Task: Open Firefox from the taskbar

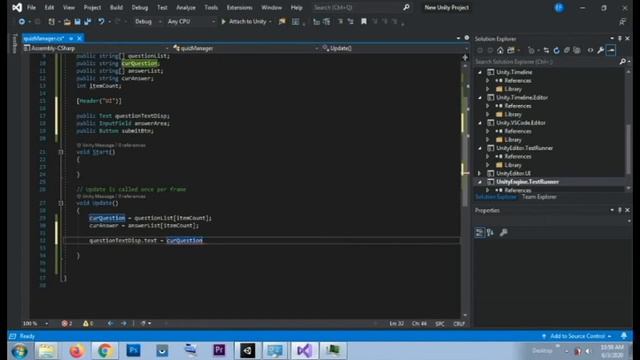Action: [x=76, y=351]
